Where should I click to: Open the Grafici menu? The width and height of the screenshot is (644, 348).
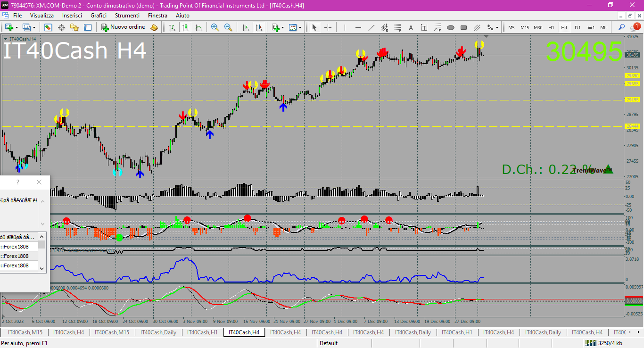coord(99,16)
